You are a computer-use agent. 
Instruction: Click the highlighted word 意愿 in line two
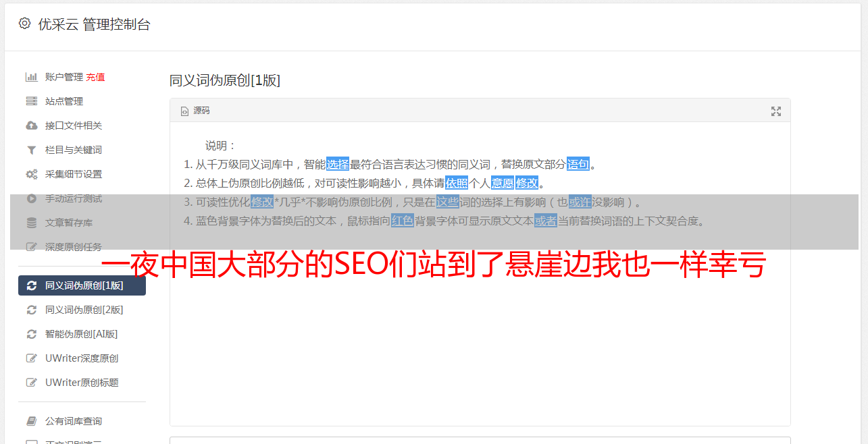click(502, 183)
